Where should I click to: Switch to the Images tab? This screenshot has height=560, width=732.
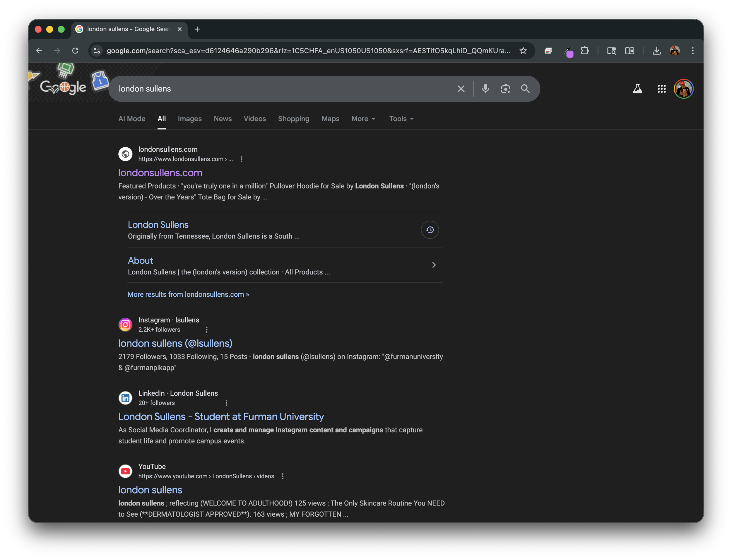point(189,119)
